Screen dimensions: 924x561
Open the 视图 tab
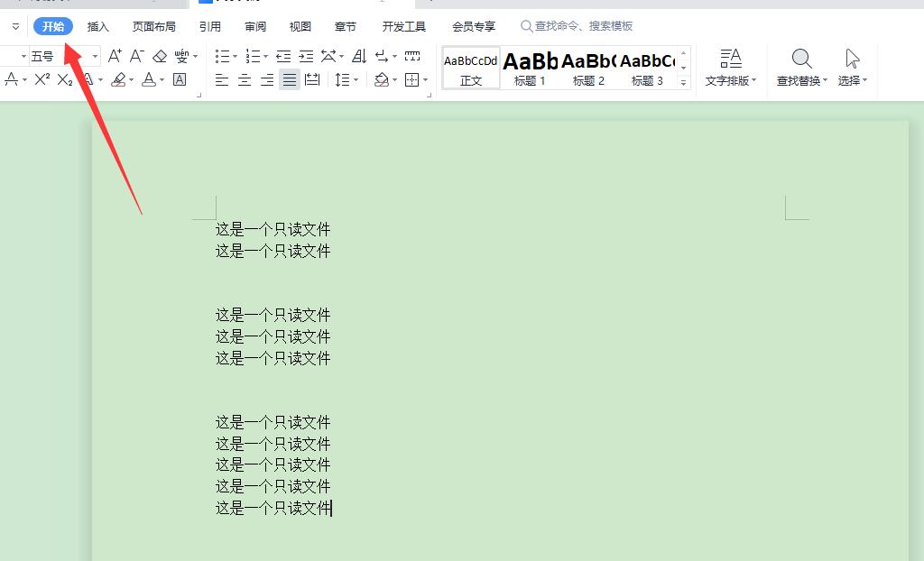click(x=300, y=26)
